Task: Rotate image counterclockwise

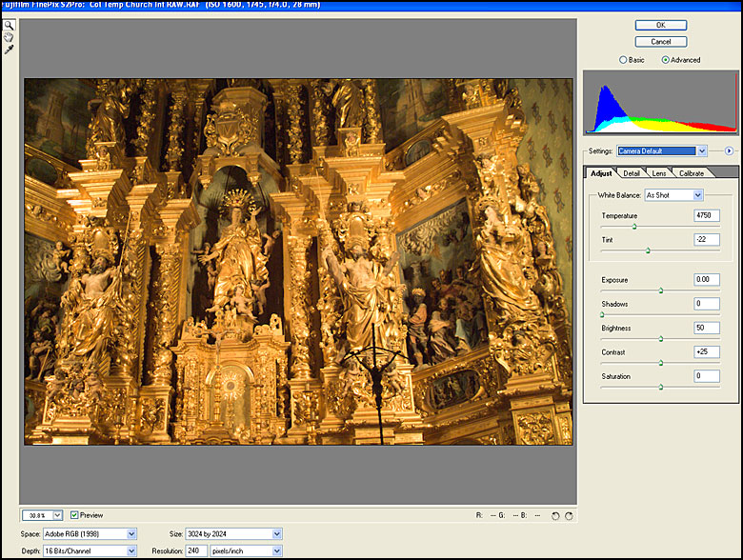Action: 555,516
